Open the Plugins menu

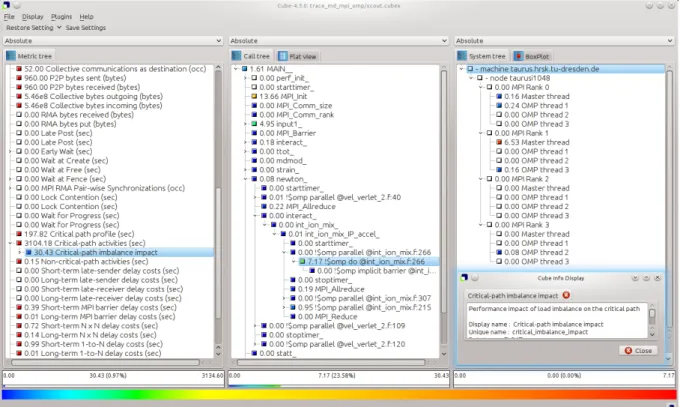[x=62, y=16]
